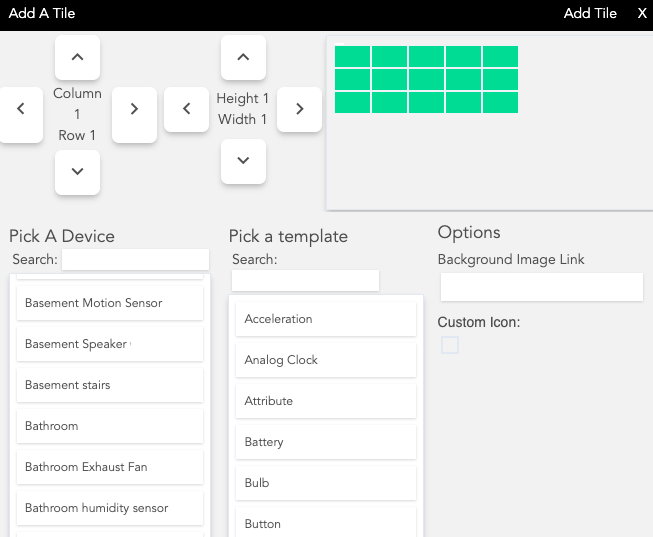The image size is (653, 537).
Task: Click the bottom-right green grid cell
Action: tap(500, 102)
